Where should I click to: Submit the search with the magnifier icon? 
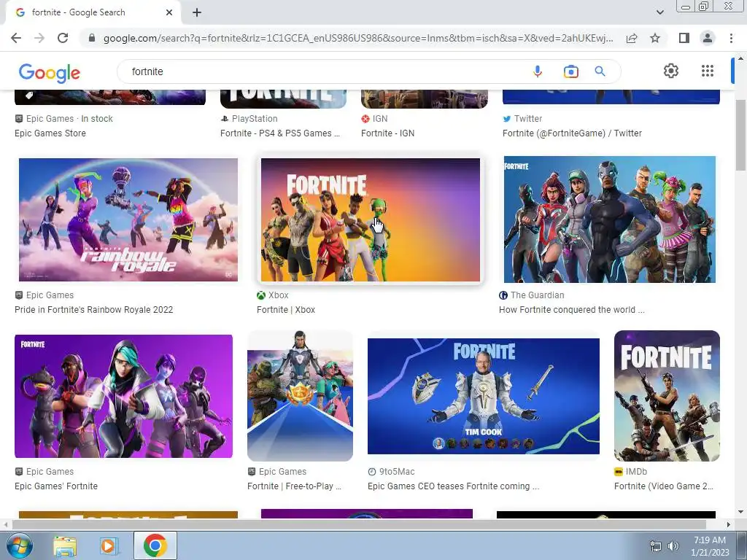point(600,71)
